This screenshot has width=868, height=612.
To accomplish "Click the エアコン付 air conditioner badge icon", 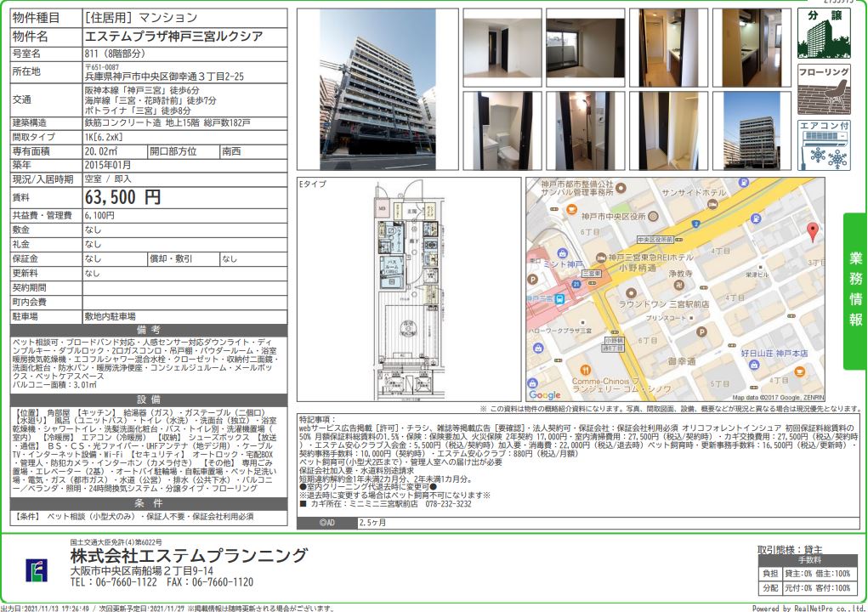I will pyautogui.click(x=825, y=145).
